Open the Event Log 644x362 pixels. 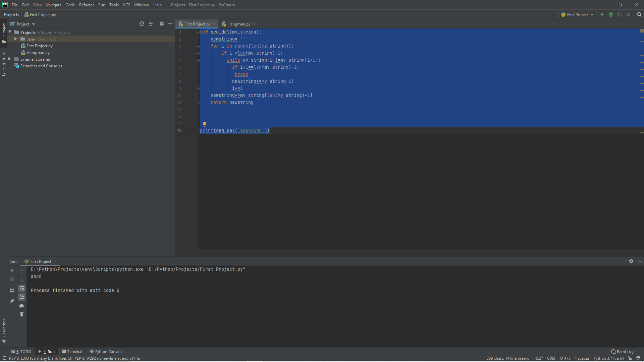point(623,352)
